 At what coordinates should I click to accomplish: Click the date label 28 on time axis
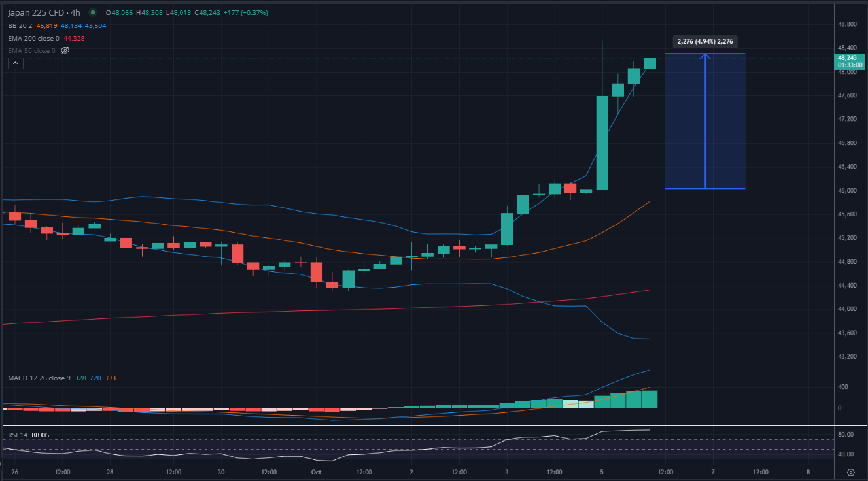(110, 472)
